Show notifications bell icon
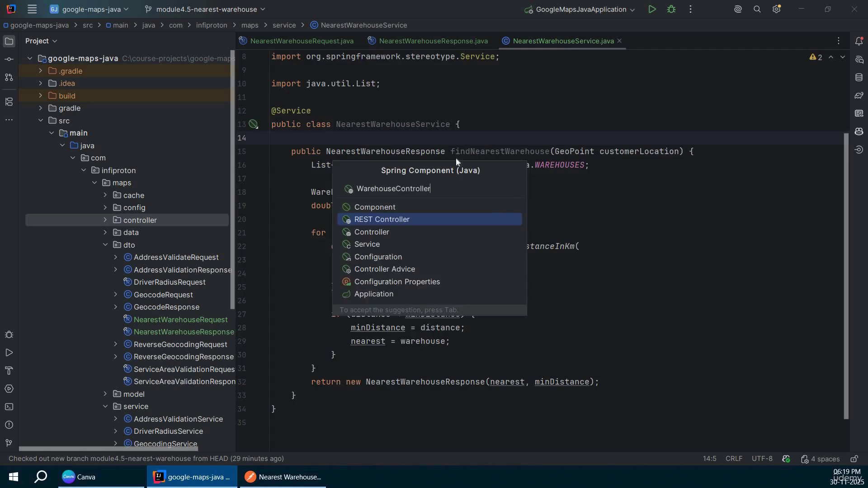The width and height of the screenshot is (868, 488). (859, 41)
